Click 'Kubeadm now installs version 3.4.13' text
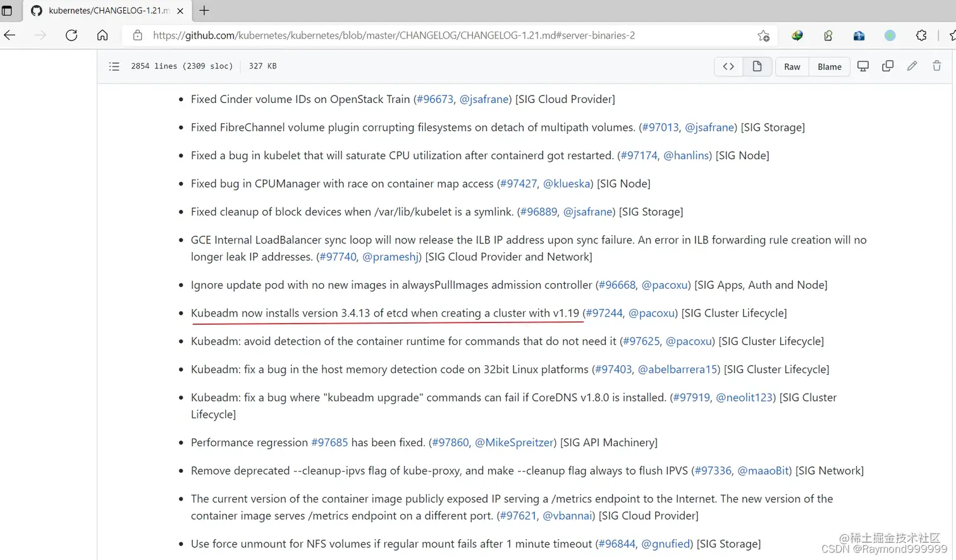Image resolution: width=956 pixels, height=560 pixels. (280, 313)
